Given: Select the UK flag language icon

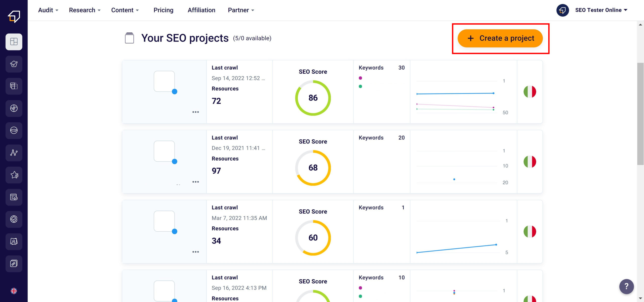Looking at the screenshot, I should (14, 291).
